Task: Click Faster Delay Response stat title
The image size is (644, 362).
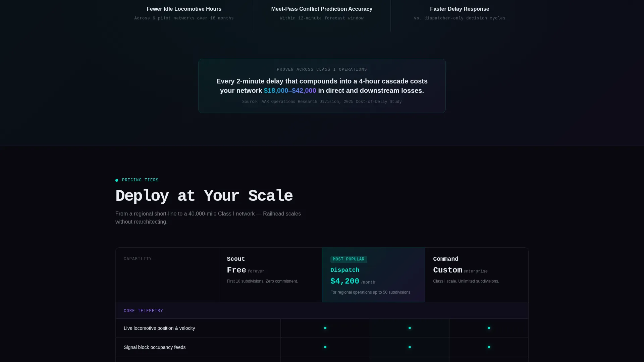Action: [460, 9]
